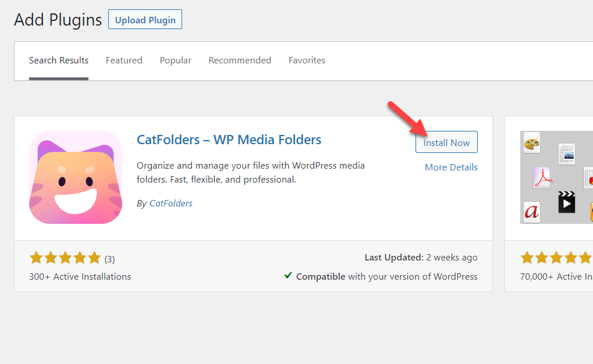Switch to the Search Results tab
593x364 pixels.
[x=59, y=60]
